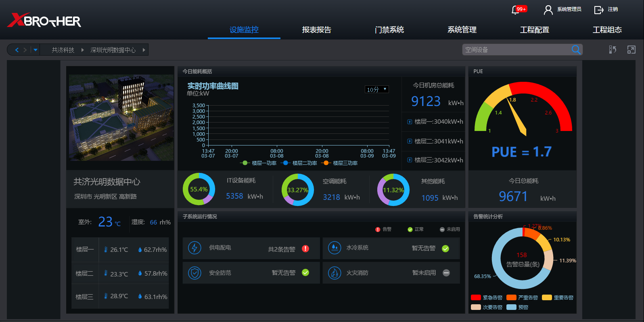Click the fullscreen expand icon
The width and height of the screenshot is (644, 322).
[x=631, y=50]
